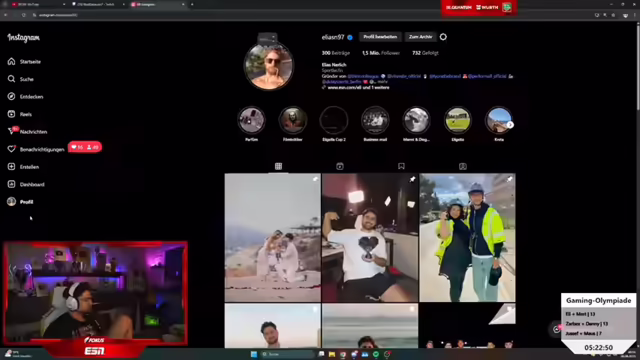Open the Dashboard icon in sidebar

(x=11, y=184)
